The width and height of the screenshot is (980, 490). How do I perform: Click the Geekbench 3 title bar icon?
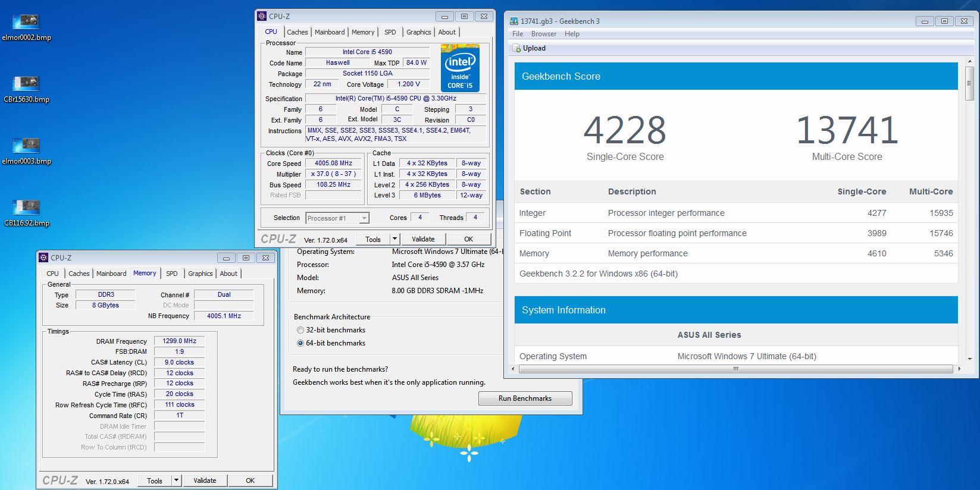click(x=514, y=21)
